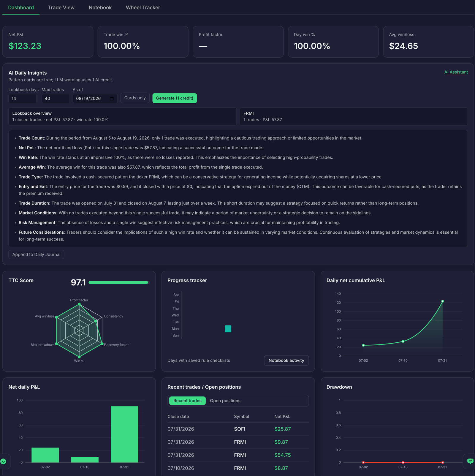The height and width of the screenshot is (476, 475).
Task: Follow the AI Assistant link
Action: click(456, 72)
